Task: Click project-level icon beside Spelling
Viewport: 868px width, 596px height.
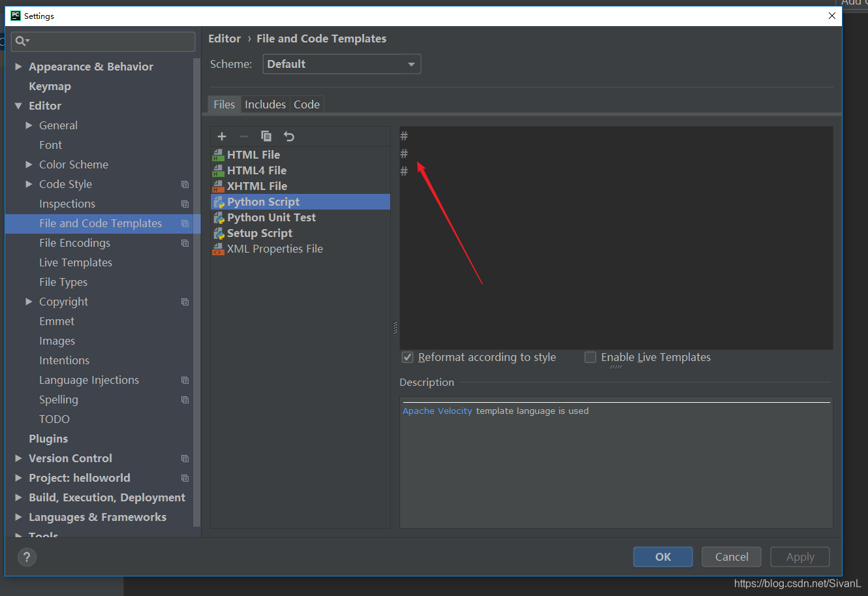Action: click(x=185, y=400)
